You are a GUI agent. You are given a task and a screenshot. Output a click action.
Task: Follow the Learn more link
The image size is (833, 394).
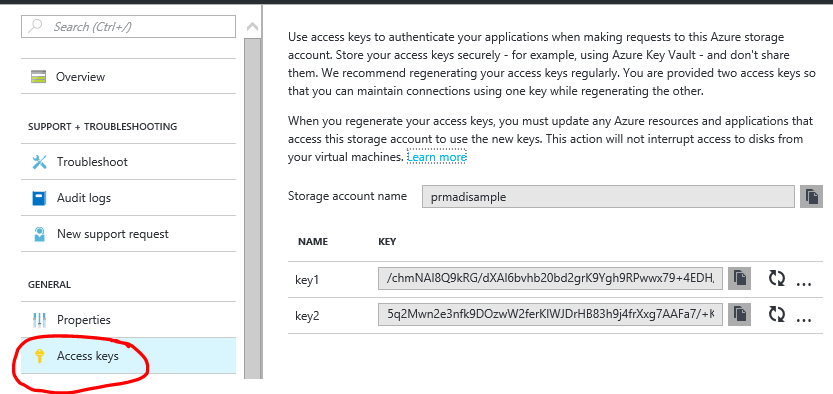[x=437, y=157]
